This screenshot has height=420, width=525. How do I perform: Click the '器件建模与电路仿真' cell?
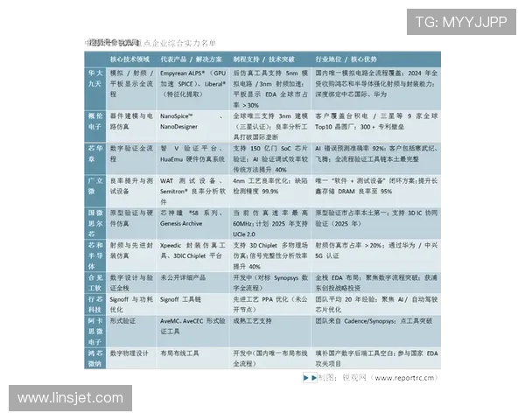pos(131,126)
